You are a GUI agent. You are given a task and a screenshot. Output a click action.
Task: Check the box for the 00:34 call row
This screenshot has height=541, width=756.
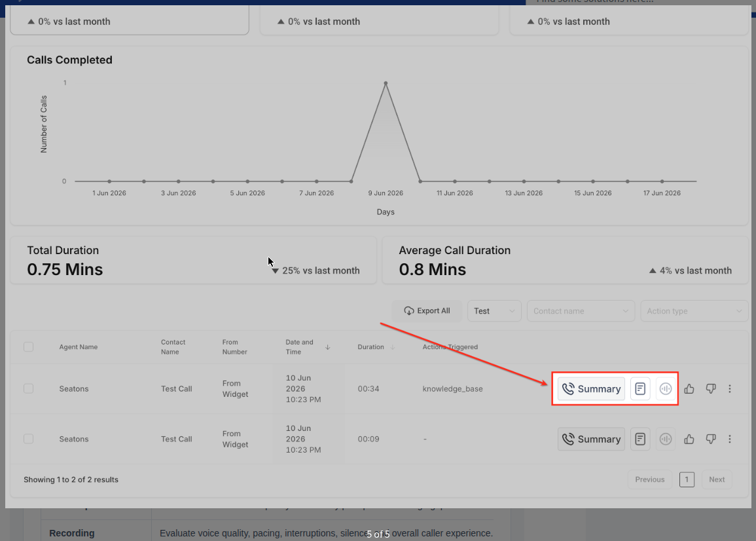pos(28,388)
